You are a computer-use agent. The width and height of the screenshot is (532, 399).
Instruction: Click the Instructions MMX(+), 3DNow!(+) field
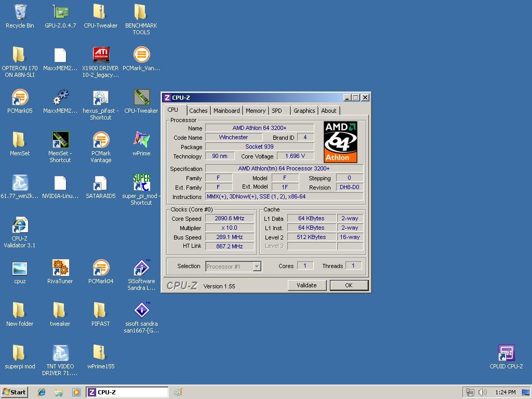coord(284,197)
